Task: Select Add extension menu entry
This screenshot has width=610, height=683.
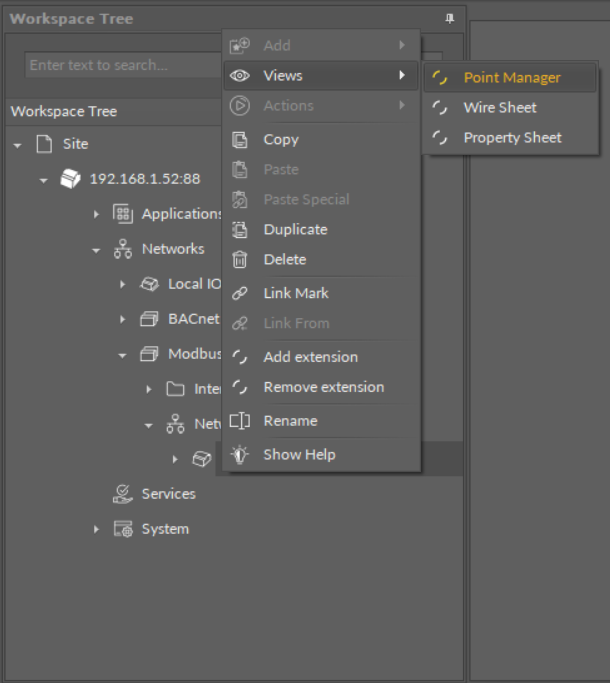Action: pos(310,357)
